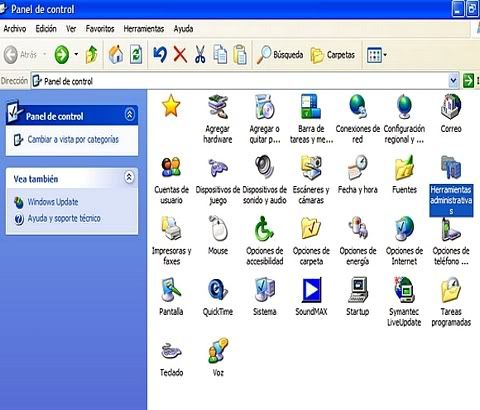The image size is (480, 410).
Task: Open the Agregar hardware icon
Action: coord(218,107)
